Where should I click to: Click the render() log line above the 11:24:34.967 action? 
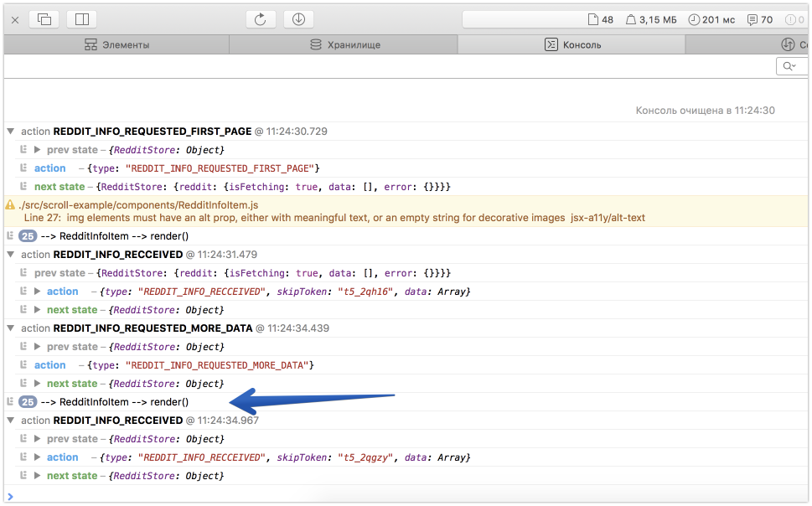pyautogui.click(x=115, y=402)
